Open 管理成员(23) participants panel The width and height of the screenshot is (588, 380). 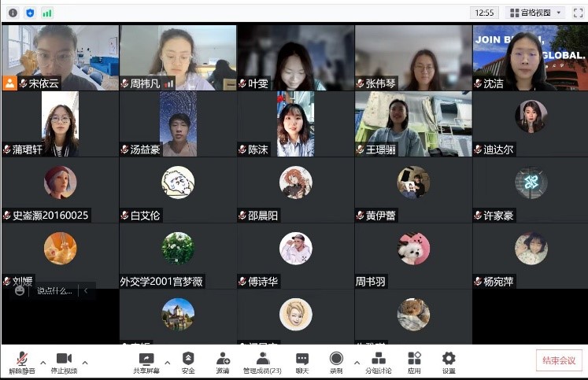(x=263, y=361)
